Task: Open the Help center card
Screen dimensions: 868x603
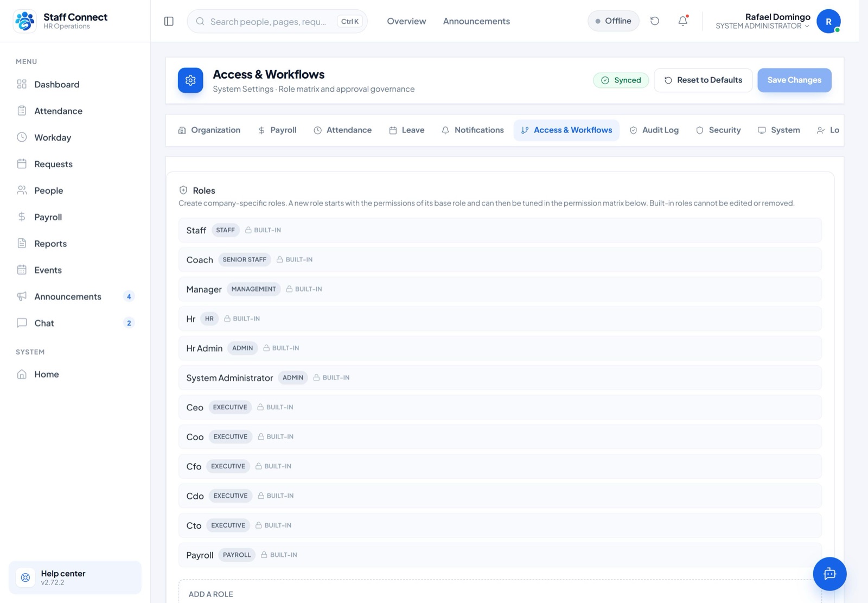Action: (75, 577)
